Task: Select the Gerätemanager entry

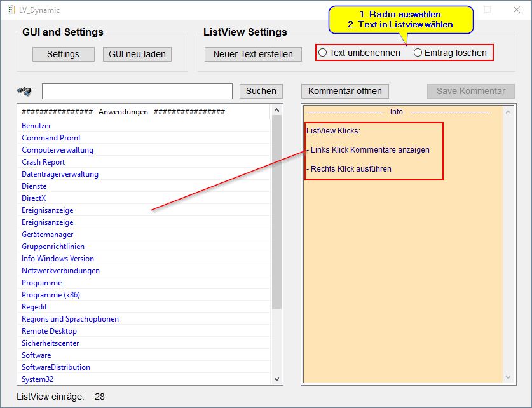Action: pos(48,235)
